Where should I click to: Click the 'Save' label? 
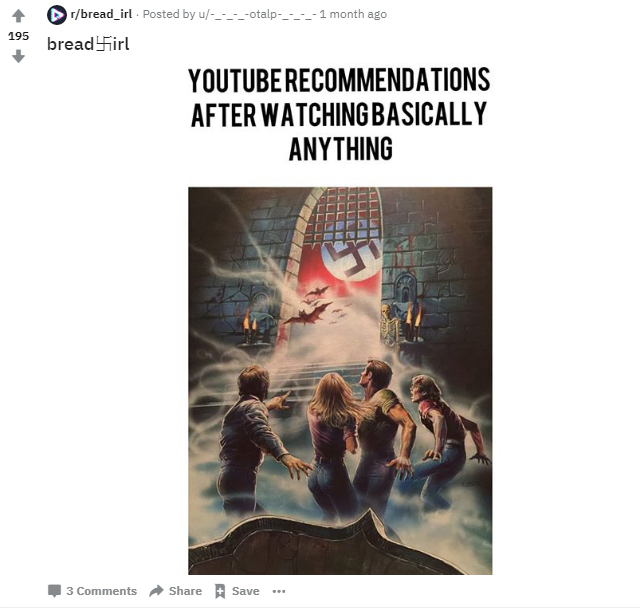click(x=246, y=591)
